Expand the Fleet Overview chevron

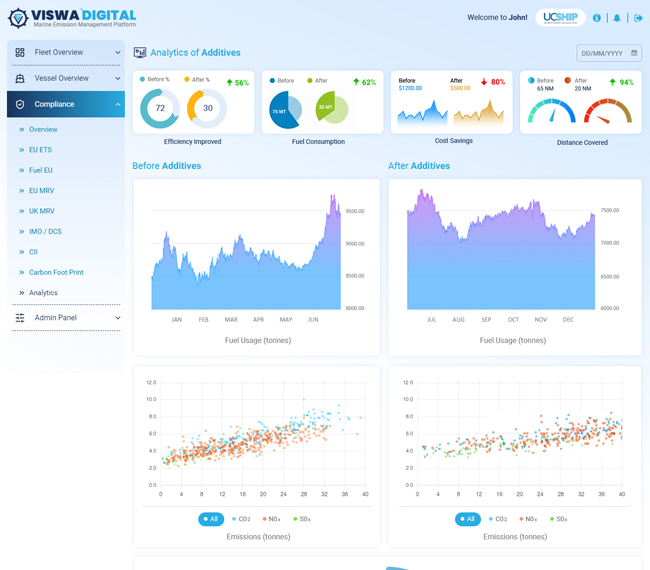[x=118, y=52]
